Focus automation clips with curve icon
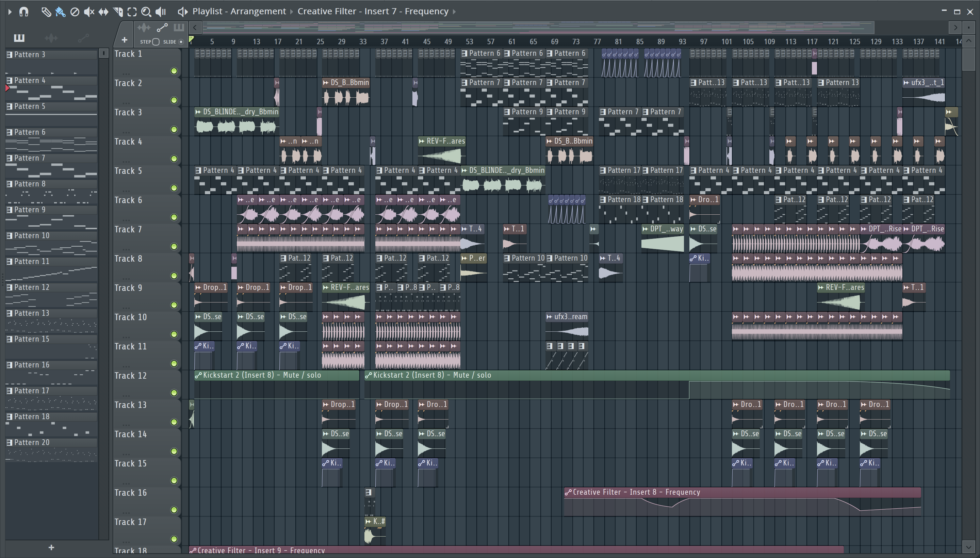The height and width of the screenshot is (558, 980). pos(162,28)
